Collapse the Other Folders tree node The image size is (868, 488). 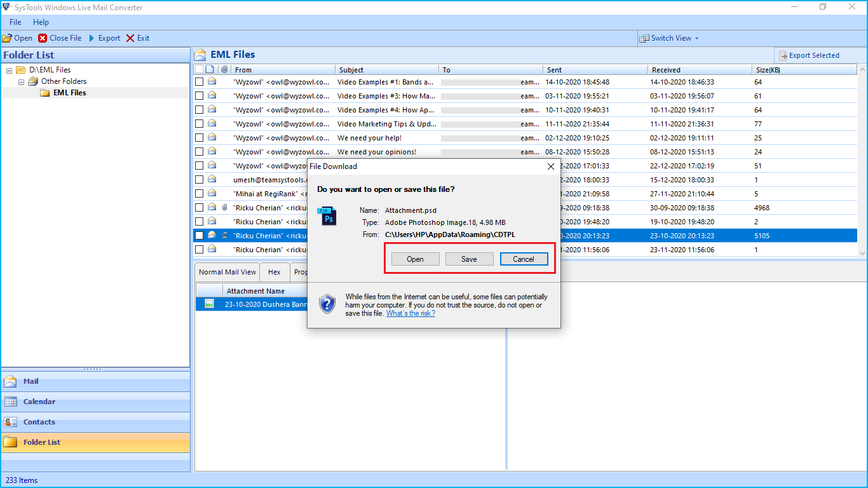20,81
